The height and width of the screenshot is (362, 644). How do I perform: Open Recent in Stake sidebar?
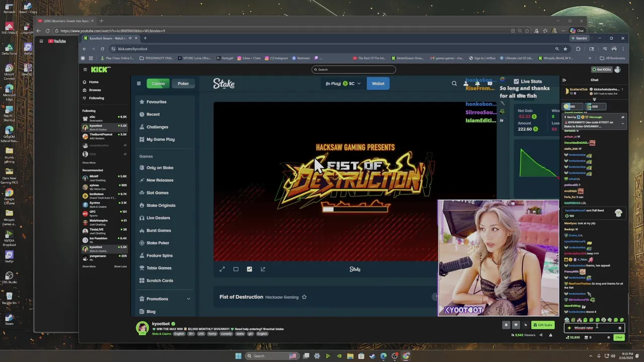click(x=150, y=114)
